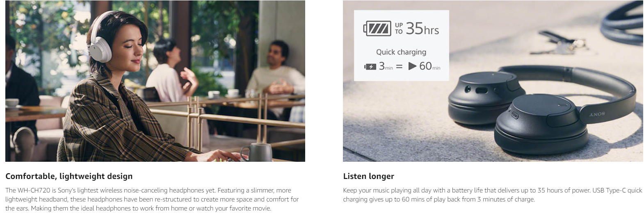Click the "60 min" playback time text
644x215 pixels.
[429, 66]
